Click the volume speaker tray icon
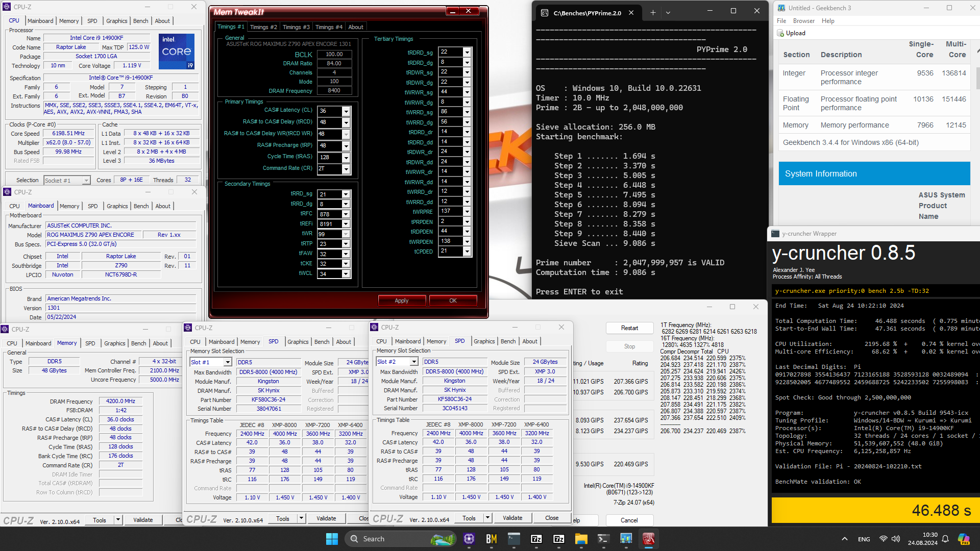This screenshot has height=551, width=980. [x=896, y=539]
